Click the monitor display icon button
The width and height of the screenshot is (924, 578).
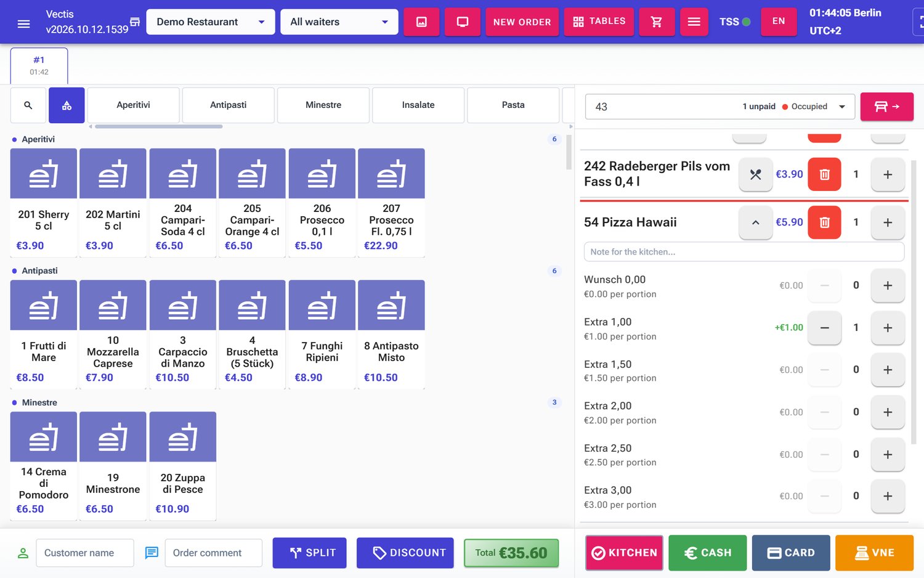click(462, 22)
